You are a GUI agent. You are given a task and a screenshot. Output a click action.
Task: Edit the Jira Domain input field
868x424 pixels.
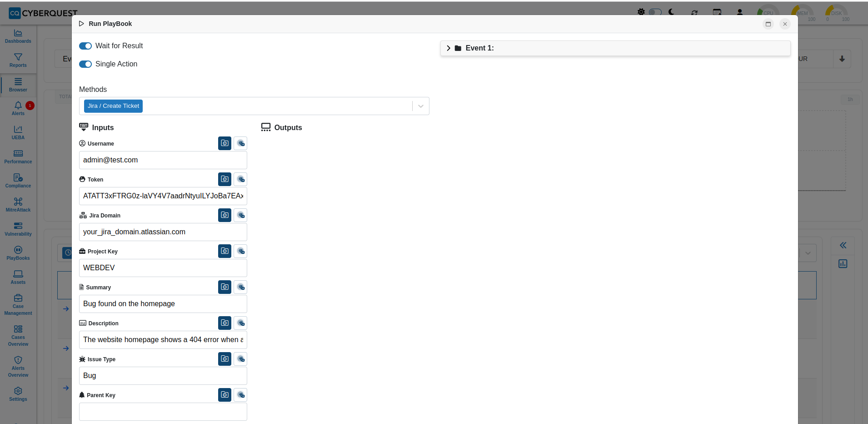pos(163,232)
